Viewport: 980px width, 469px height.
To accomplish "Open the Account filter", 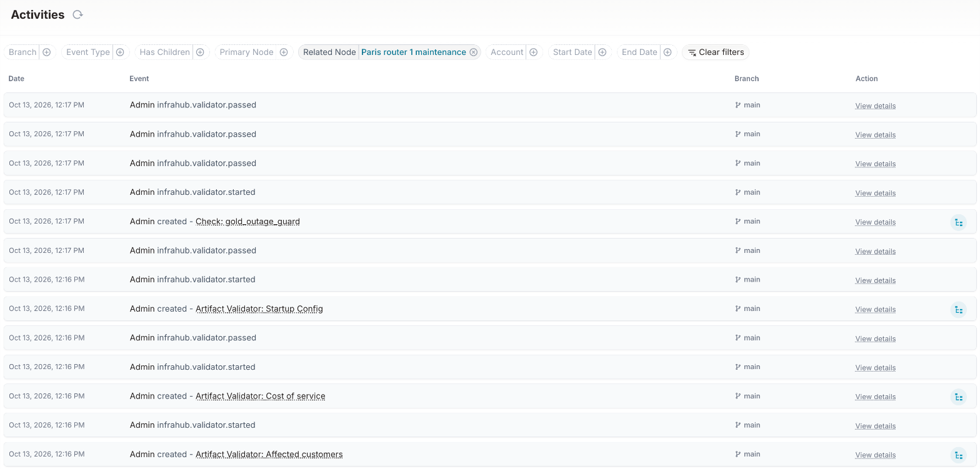I will click(x=534, y=52).
